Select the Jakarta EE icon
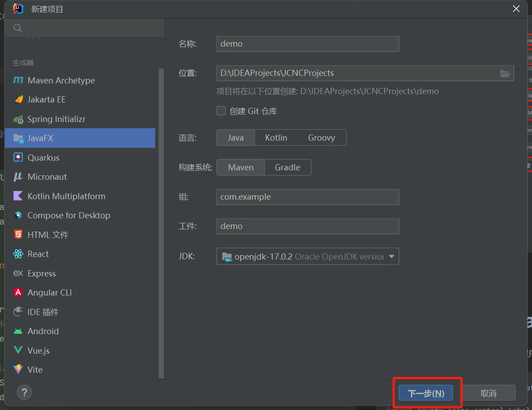 click(18, 99)
